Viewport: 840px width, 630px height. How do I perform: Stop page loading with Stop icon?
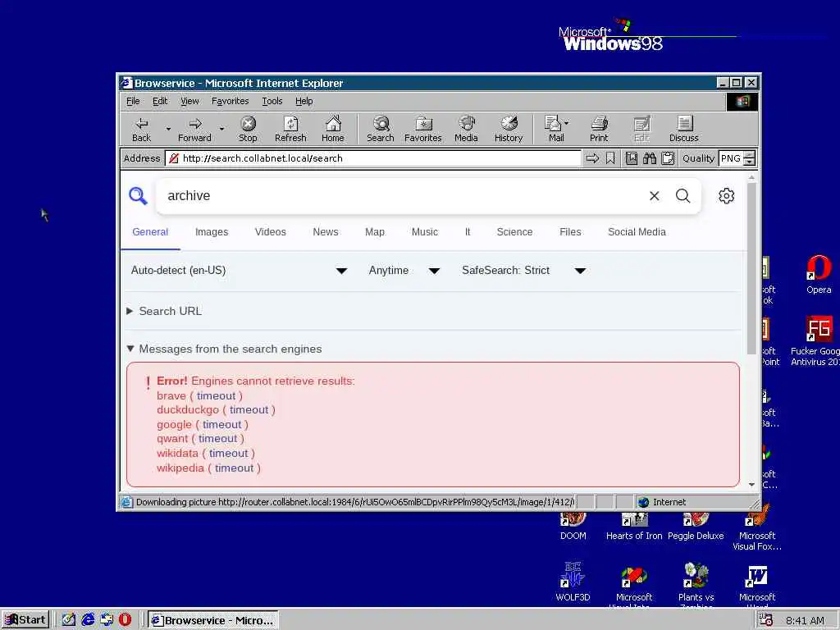(x=248, y=130)
